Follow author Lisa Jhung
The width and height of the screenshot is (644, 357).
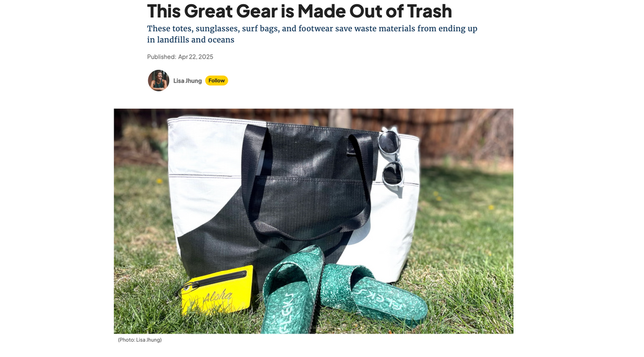(x=217, y=81)
